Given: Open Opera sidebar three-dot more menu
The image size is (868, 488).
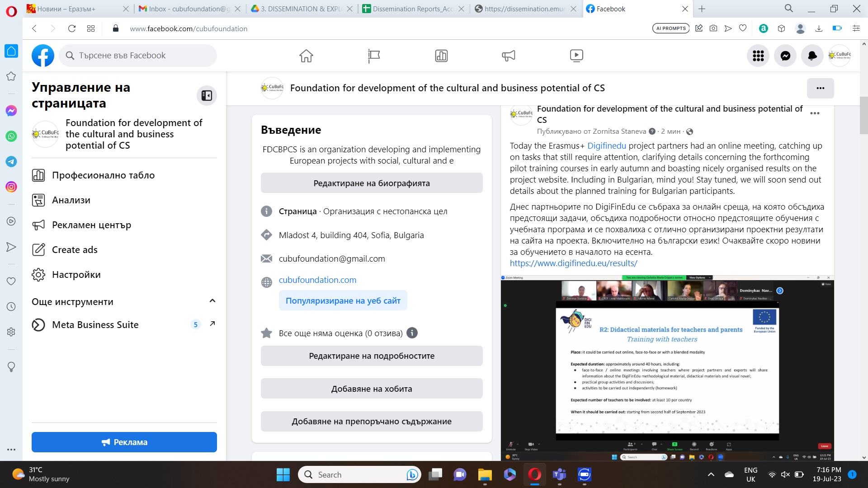Looking at the screenshot, I should pyautogui.click(x=11, y=450).
